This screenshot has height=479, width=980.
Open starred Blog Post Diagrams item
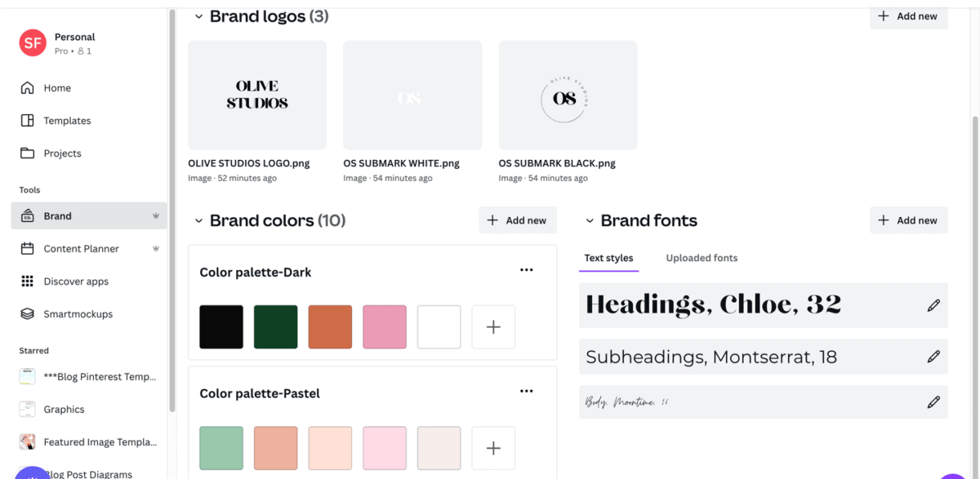[88, 474]
